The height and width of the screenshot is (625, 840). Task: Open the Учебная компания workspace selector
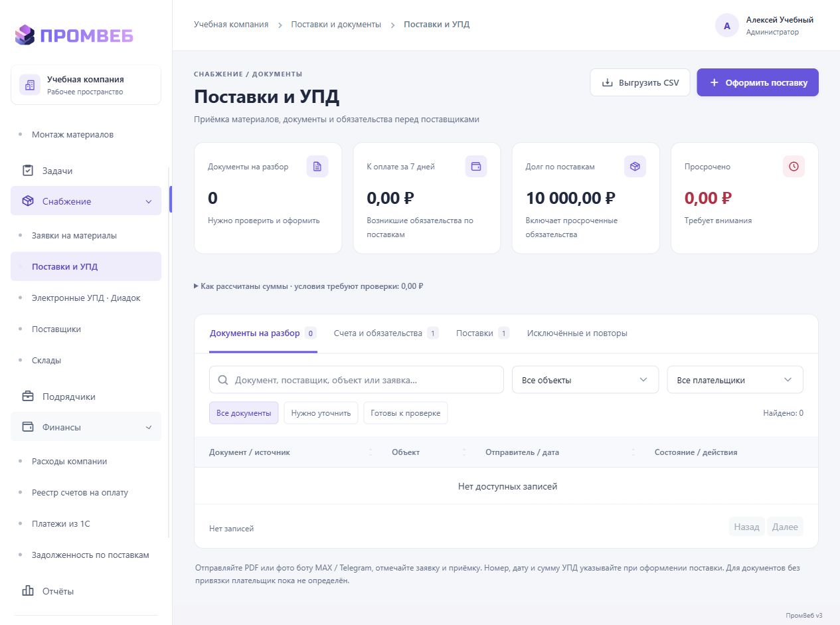pyautogui.click(x=86, y=85)
